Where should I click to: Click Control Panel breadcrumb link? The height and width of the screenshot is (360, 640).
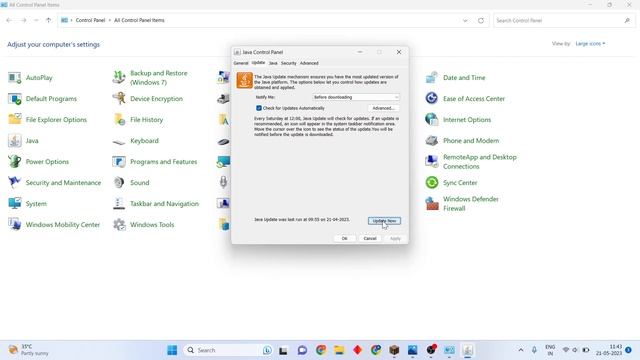click(90, 20)
